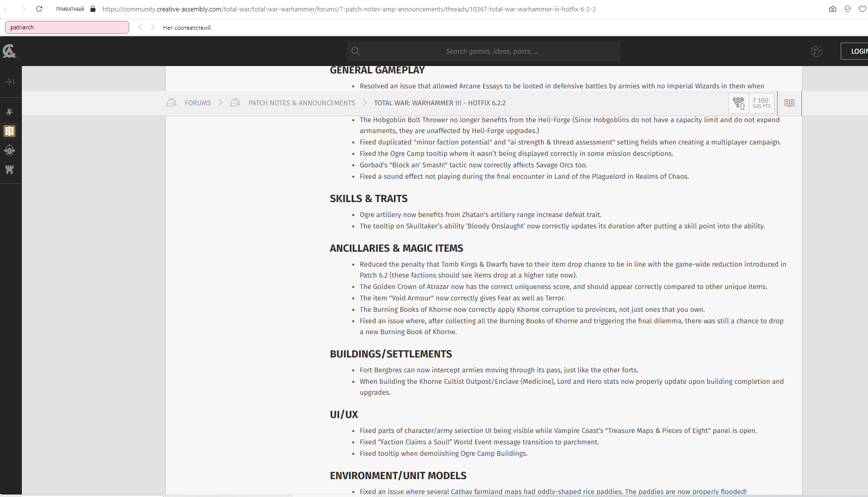Open the scarab beetle game icon in sidebar

(x=9, y=150)
